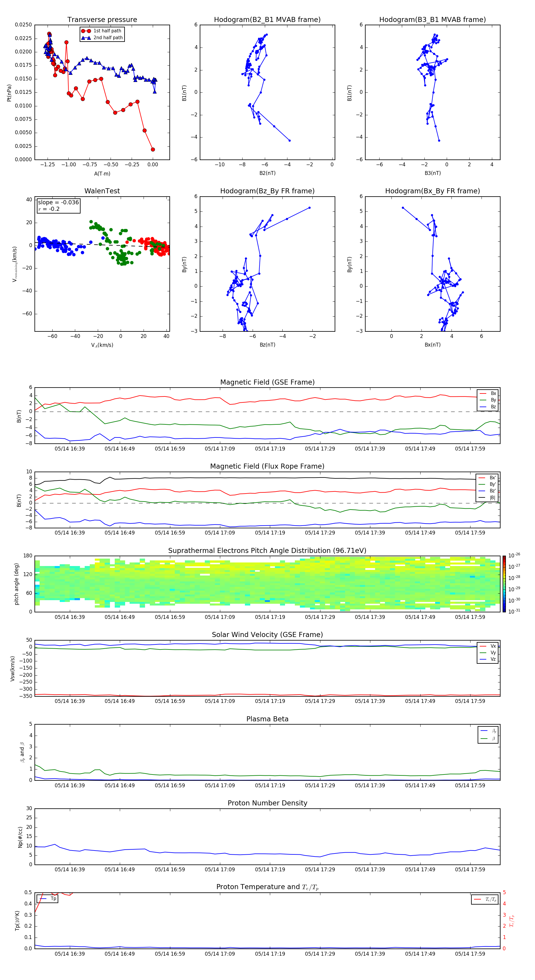Click the 'Magnetic Field (Flux Rope Frame)' title
This screenshot has width=535, height=980.
[267, 467]
